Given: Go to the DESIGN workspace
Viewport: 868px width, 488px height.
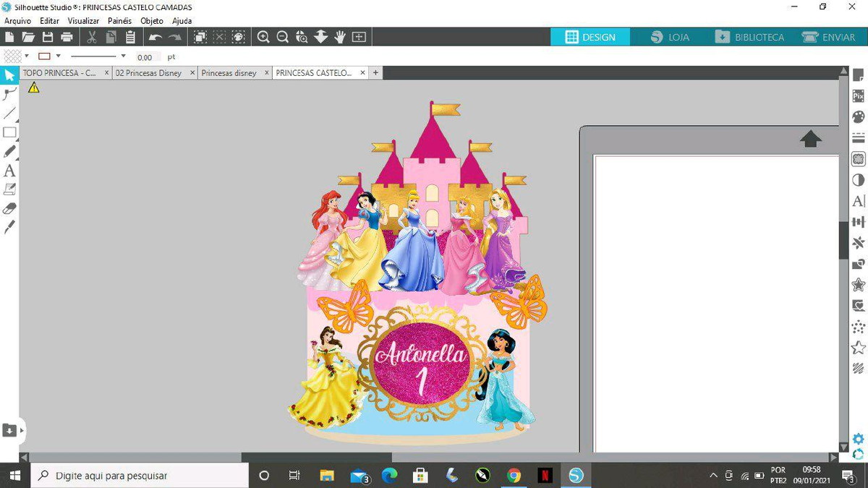Looking at the screenshot, I should [590, 37].
